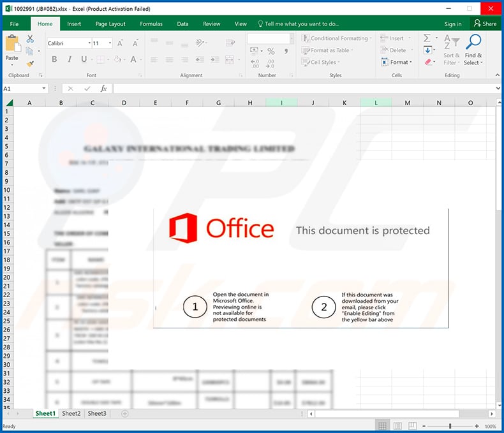
Task: Open Format as Table menu
Action: pos(327,50)
